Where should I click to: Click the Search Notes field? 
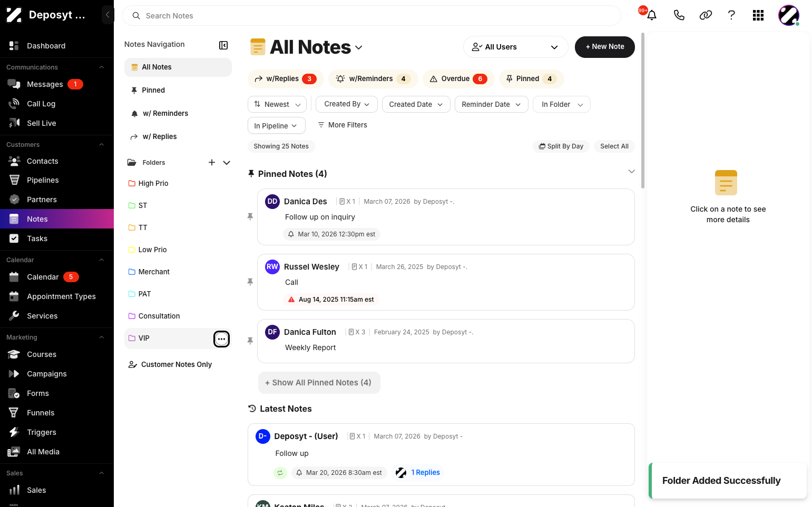371,16
